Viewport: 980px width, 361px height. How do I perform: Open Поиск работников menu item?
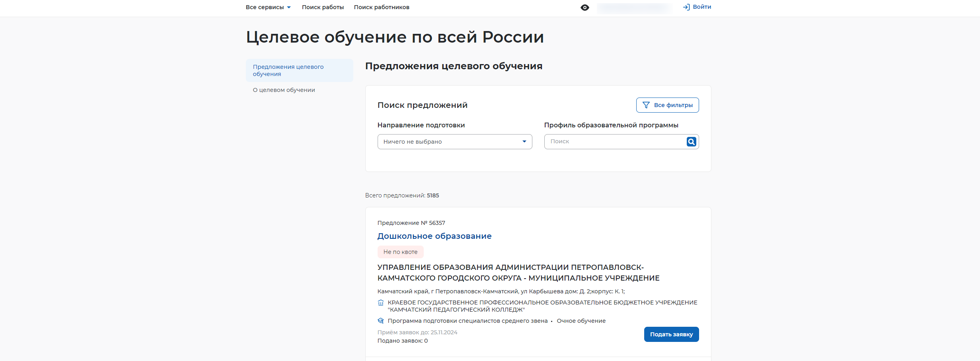click(x=382, y=7)
